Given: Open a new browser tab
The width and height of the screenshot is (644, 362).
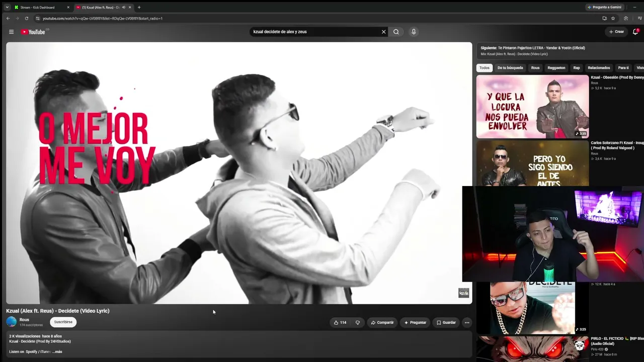Looking at the screenshot, I should (x=139, y=7).
